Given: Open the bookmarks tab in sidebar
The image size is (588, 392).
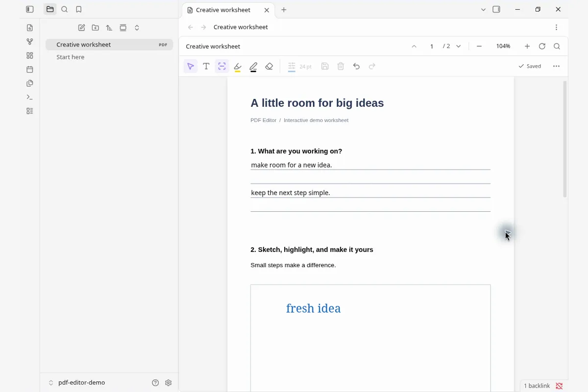Looking at the screenshot, I should [79, 9].
